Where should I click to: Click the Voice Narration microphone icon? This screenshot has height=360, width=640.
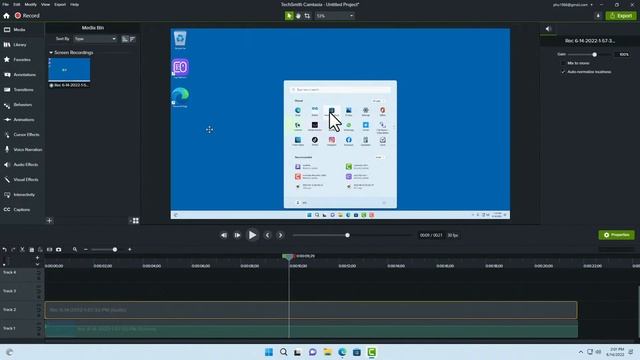tap(7, 150)
